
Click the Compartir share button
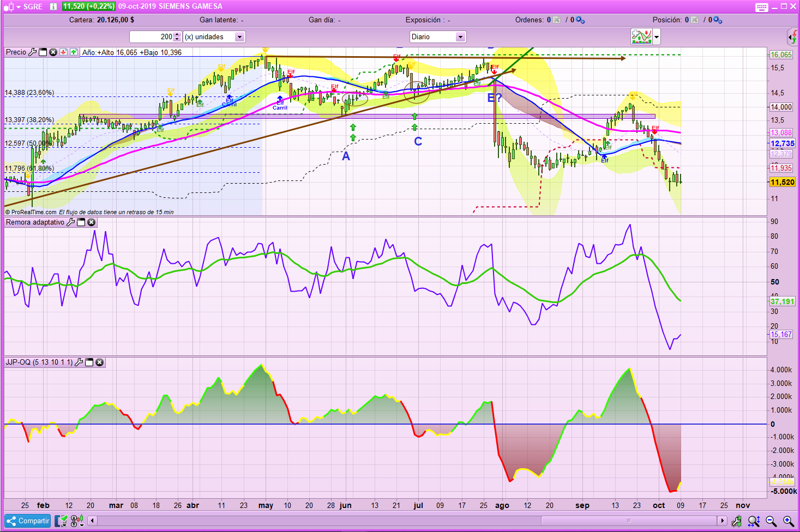tap(27, 521)
